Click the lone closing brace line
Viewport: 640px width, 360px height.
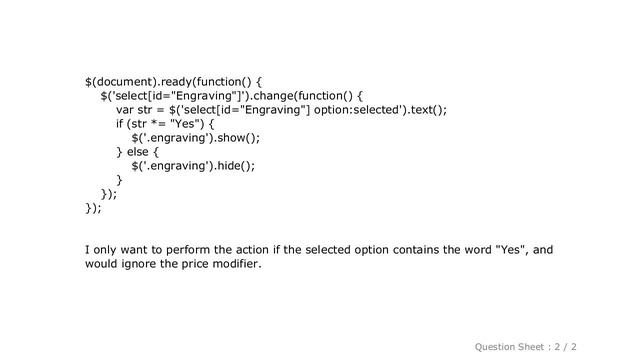pyautogui.click(x=119, y=180)
